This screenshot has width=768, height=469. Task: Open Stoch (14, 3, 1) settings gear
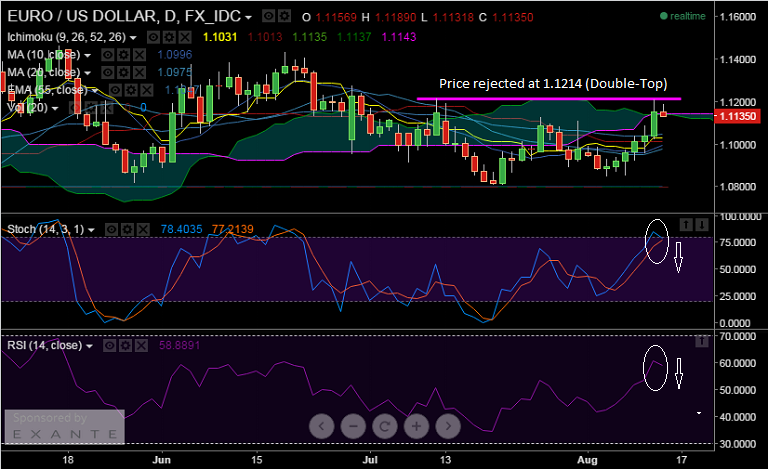point(127,229)
